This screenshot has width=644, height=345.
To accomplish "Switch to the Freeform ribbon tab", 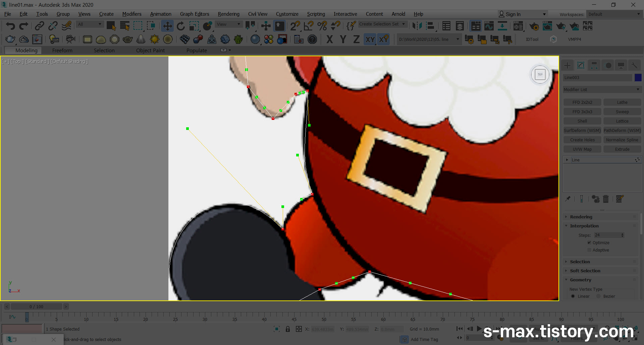I will coord(62,50).
